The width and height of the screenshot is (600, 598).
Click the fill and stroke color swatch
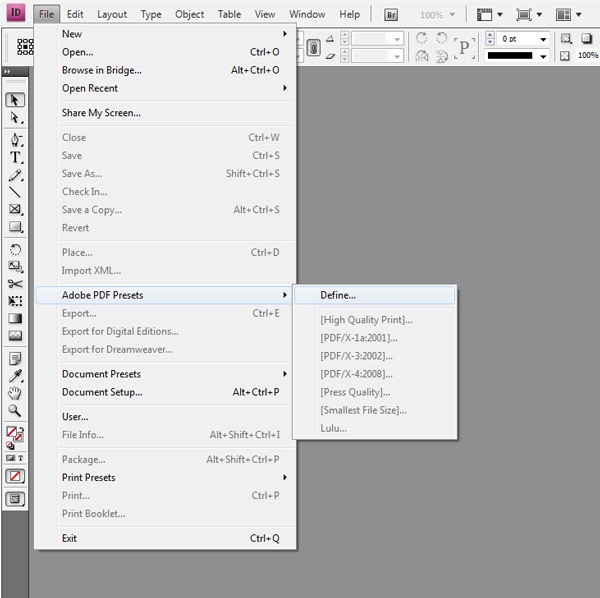point(15,433)
